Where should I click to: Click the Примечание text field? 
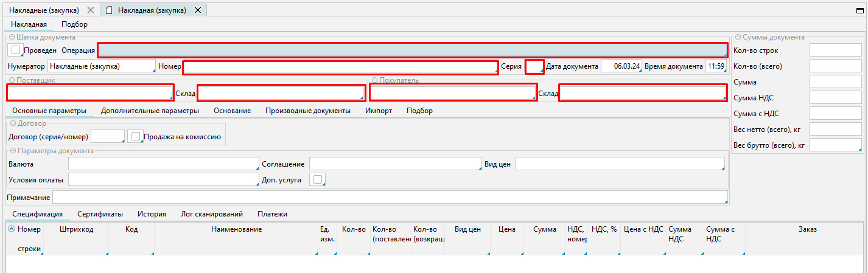(x=390, y=198)
